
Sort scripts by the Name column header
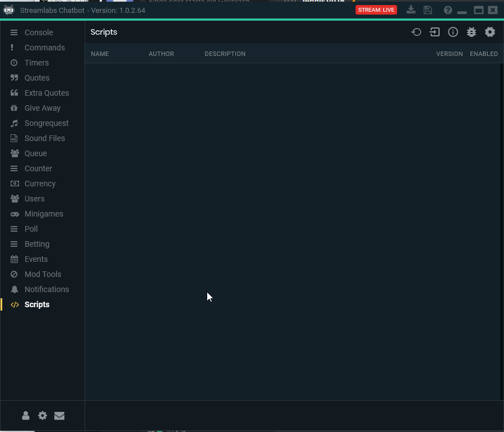click(100, 54)
